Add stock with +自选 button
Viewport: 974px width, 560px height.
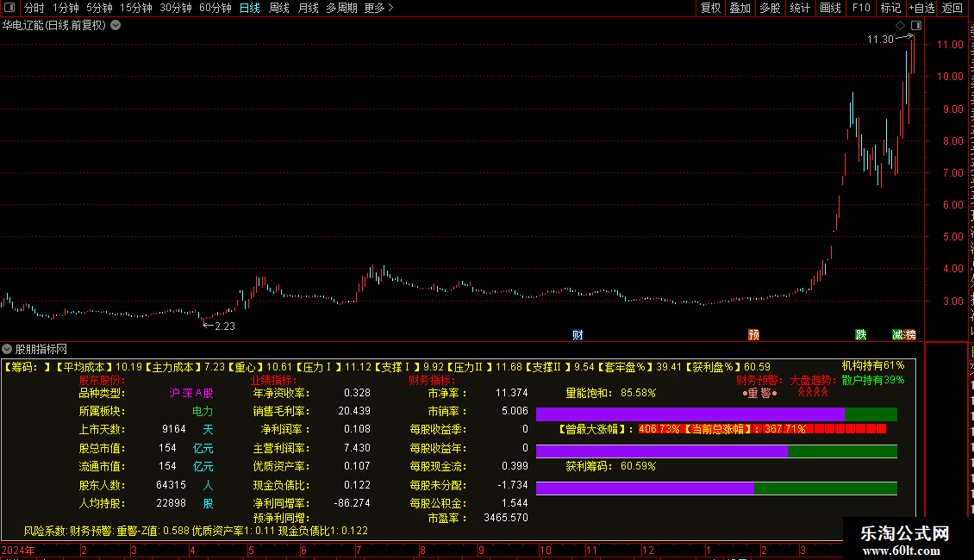(921, 8)
